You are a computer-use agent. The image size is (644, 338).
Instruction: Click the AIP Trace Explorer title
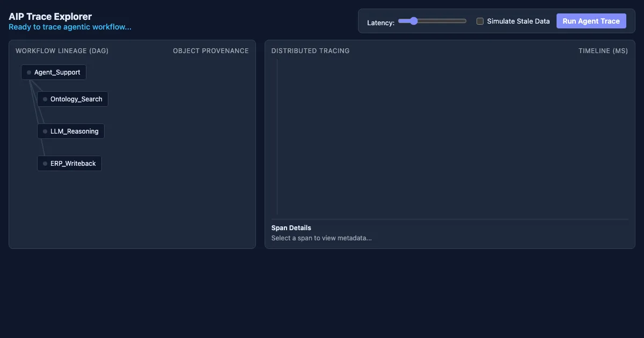pyautogui.click(x=50, y=17)
